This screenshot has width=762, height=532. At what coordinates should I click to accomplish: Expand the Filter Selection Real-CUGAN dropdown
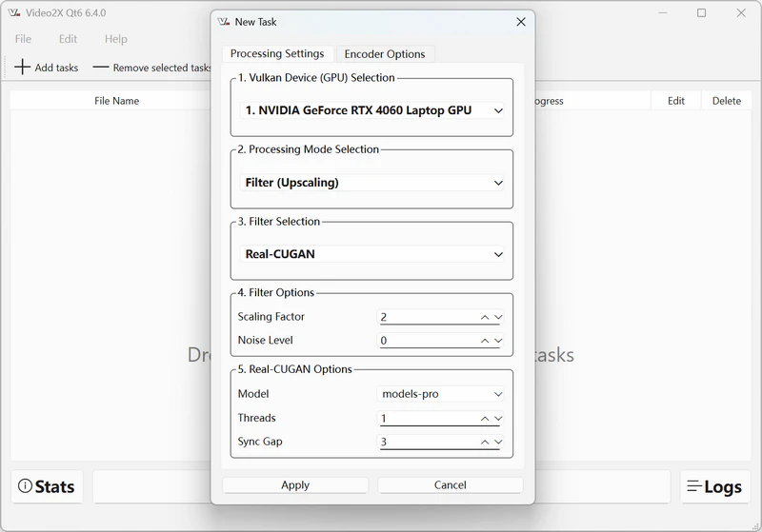pyautogui.click(x=372, y=254)
